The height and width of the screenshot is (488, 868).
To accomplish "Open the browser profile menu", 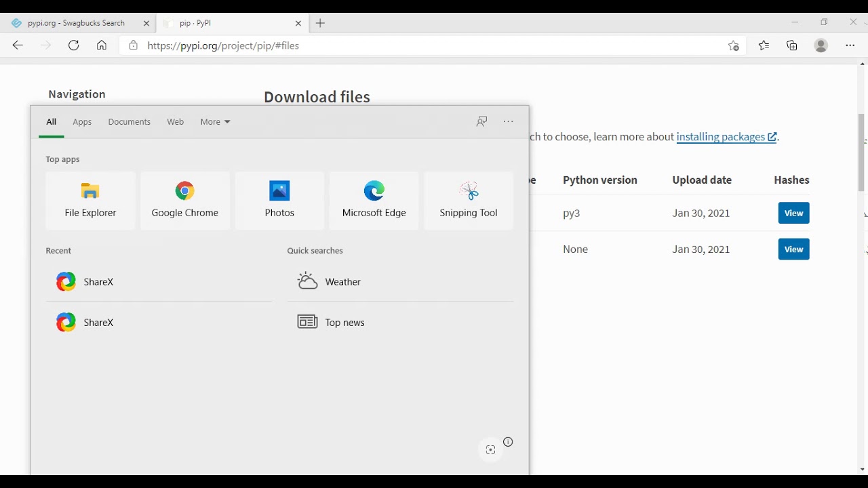I will [x=821, y=45].
